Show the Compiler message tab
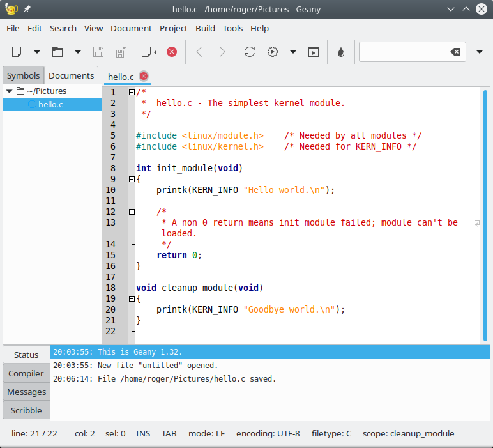 pyautogui.click(x=26, y=373)
